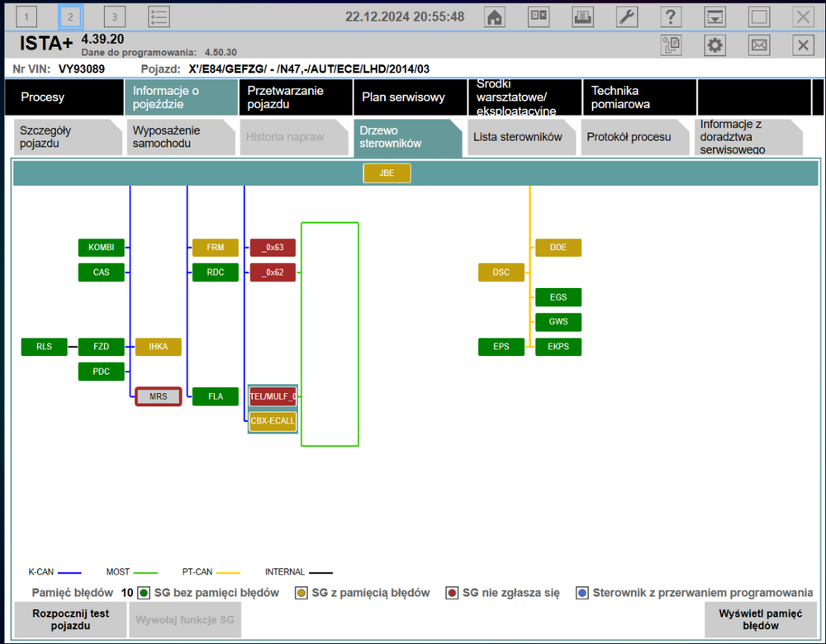
Task: Open the home screen icon
Action: [x=494, y=17]
